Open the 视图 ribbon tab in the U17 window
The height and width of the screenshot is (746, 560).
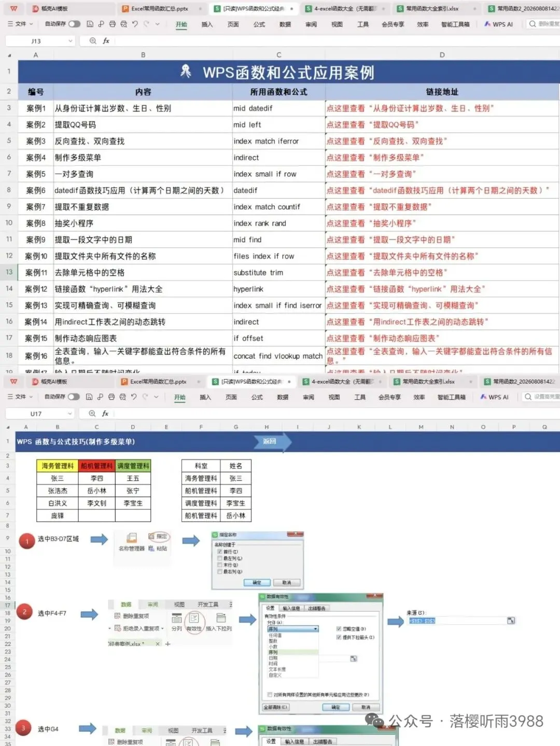(334, 397)
